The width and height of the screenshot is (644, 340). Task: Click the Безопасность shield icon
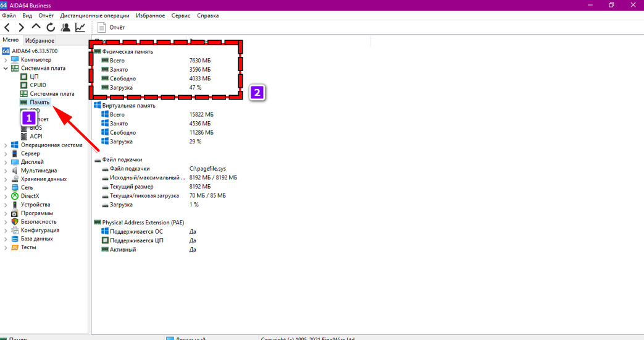click(15, 221)
